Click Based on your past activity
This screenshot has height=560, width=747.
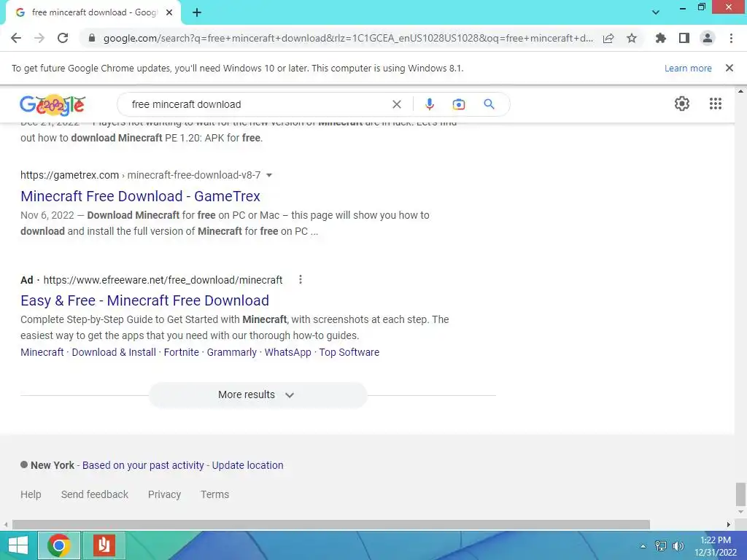click(143, 465)
